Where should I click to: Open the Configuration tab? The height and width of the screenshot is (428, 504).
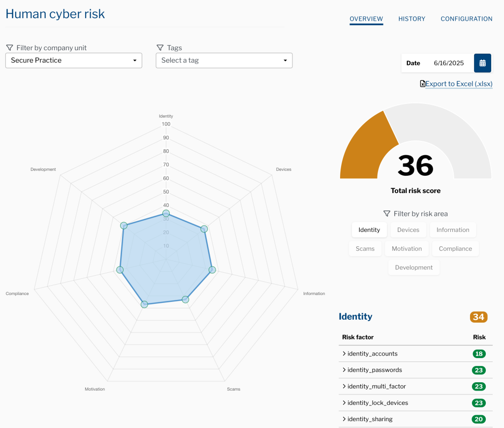[x=466, y=19]
